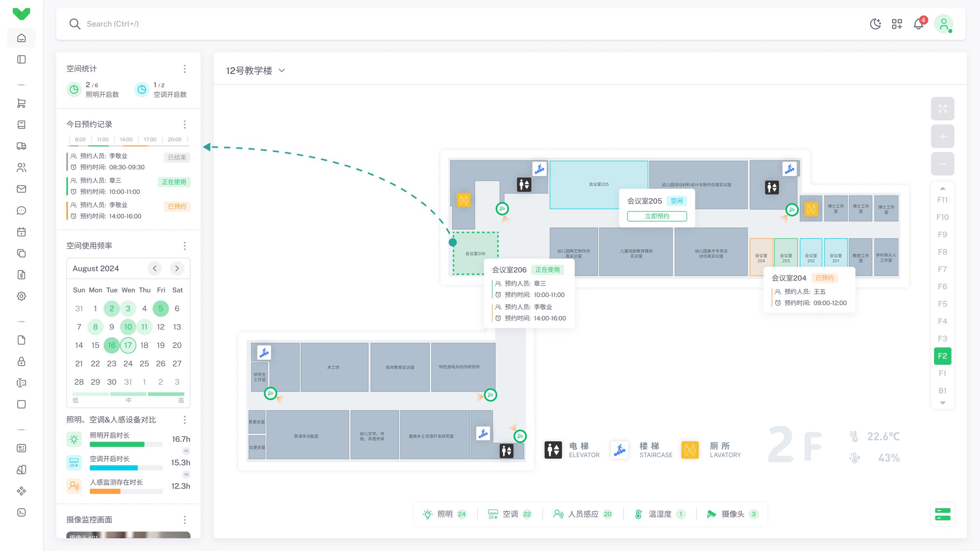Open the sidebar shopping cart icon
980x551 pixels.
click(x=21, y=103)
